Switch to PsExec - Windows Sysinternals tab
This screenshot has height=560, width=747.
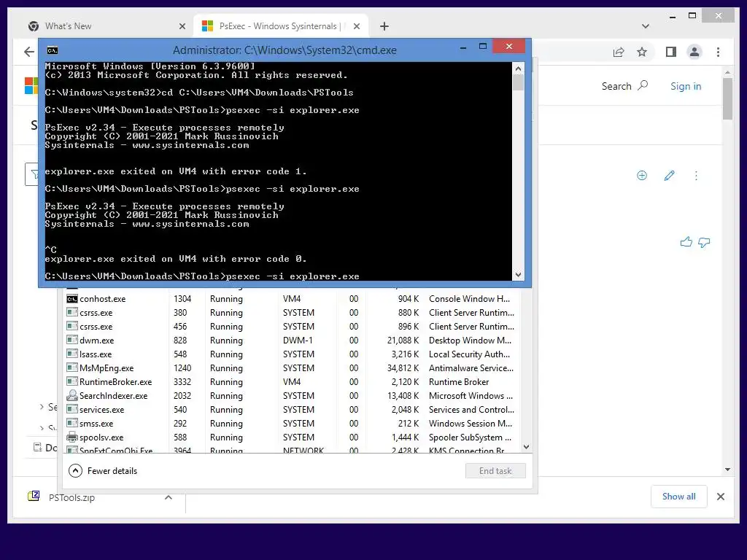pyautogui.click(x=280, y=26)
